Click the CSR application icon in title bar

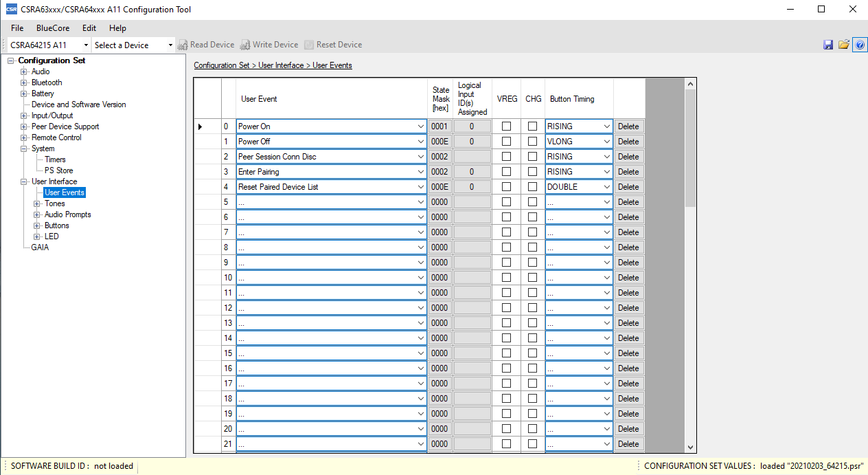[x=11, y=10]
